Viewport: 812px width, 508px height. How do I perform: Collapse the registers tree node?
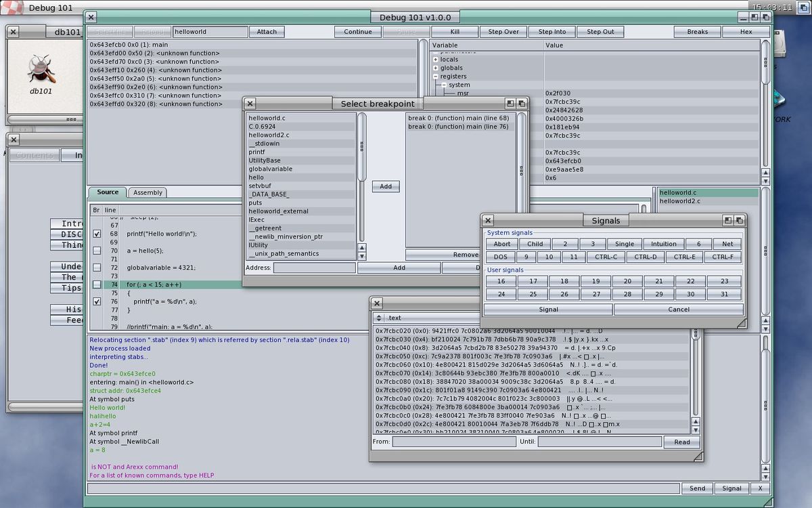[x=436, y=77]
